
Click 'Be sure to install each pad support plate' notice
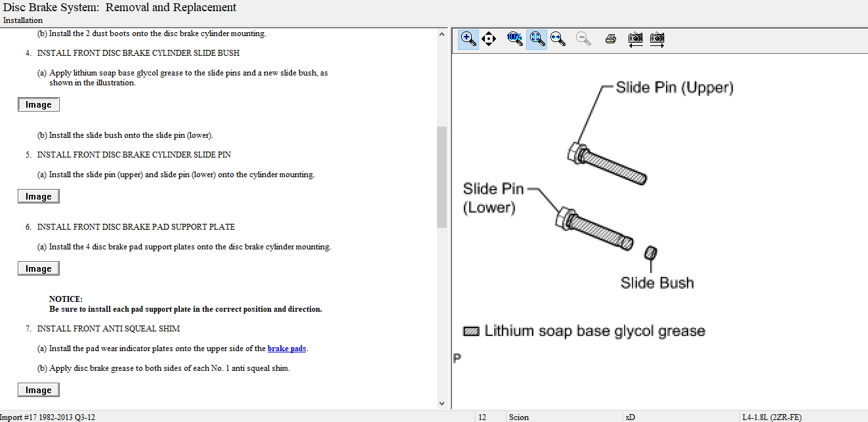point(186,309)
